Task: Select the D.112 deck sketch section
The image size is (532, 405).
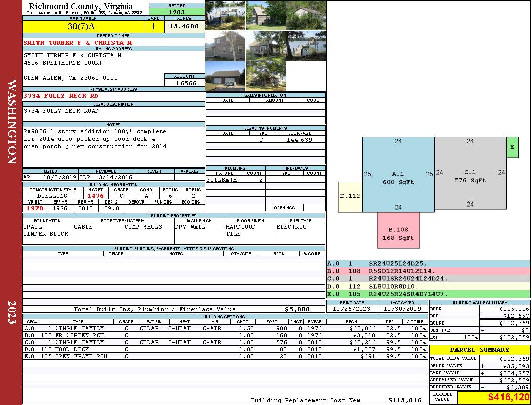Action: coord(350,197)
